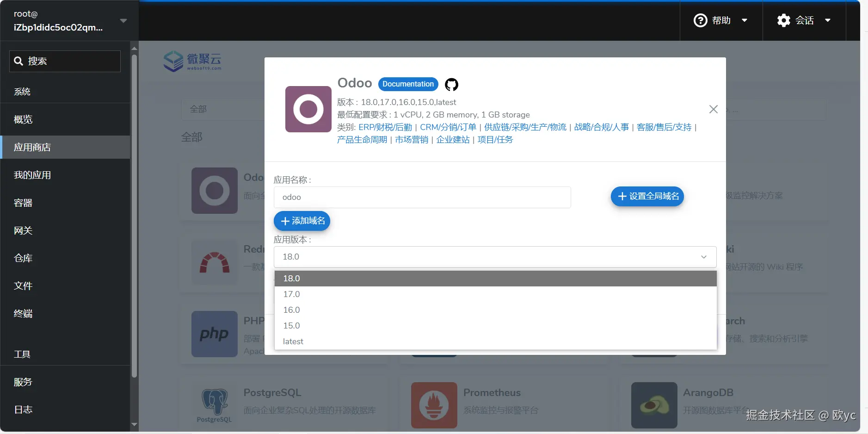Open the 帮助 dropdown menu

click(x=721, y=20)
